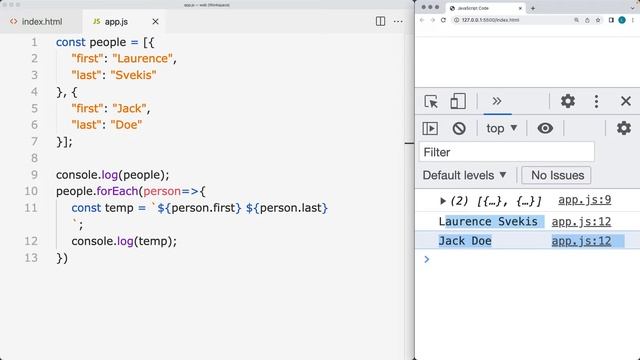The height and width of the screenshot is (360, 640).
Task: Click console.log(temp) on line 12
Action: click(124, 241)
